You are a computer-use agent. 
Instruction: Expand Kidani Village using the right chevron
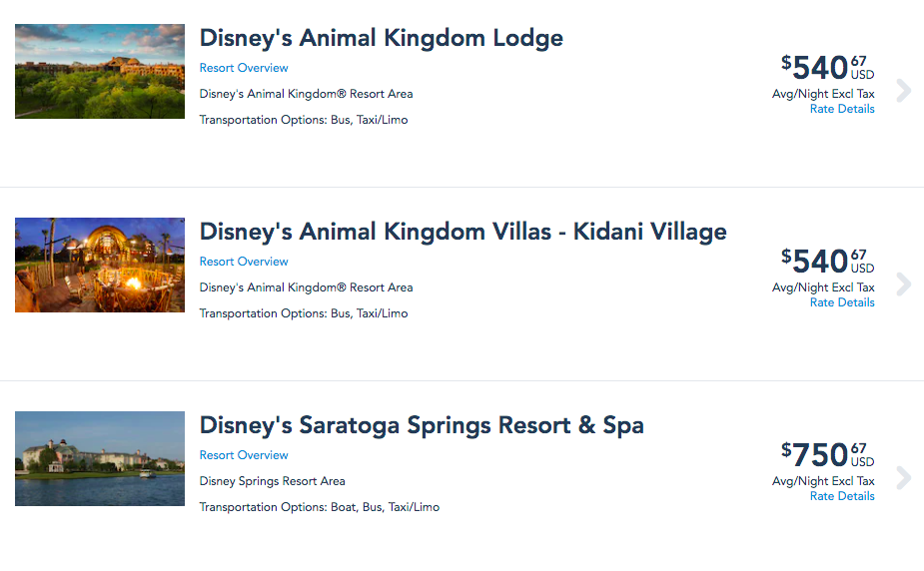903,285
